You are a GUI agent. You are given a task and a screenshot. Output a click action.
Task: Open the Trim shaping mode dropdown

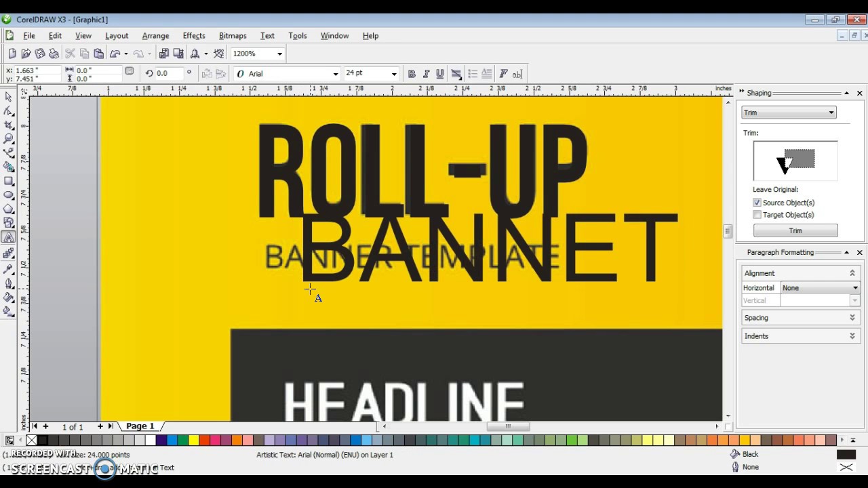789,113
